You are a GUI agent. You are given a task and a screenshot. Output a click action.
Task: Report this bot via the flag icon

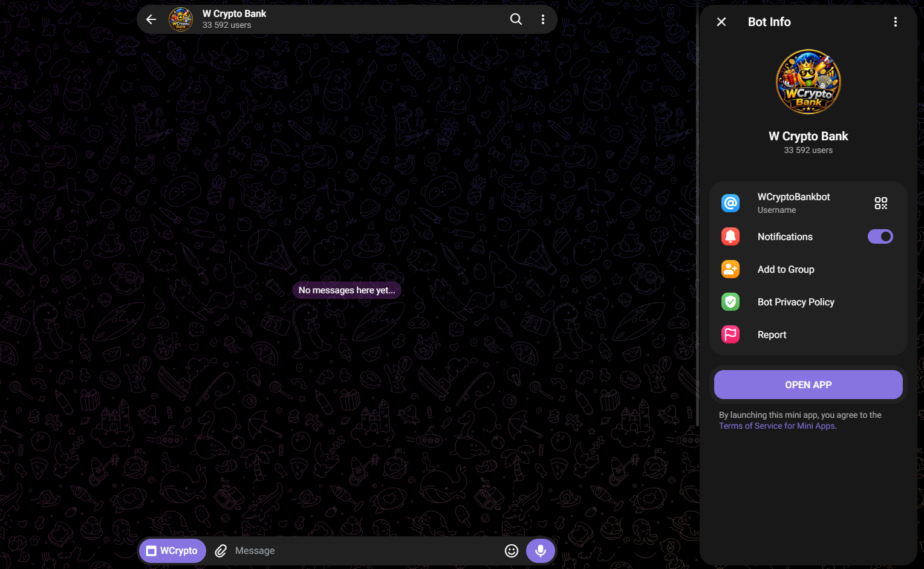730,334
